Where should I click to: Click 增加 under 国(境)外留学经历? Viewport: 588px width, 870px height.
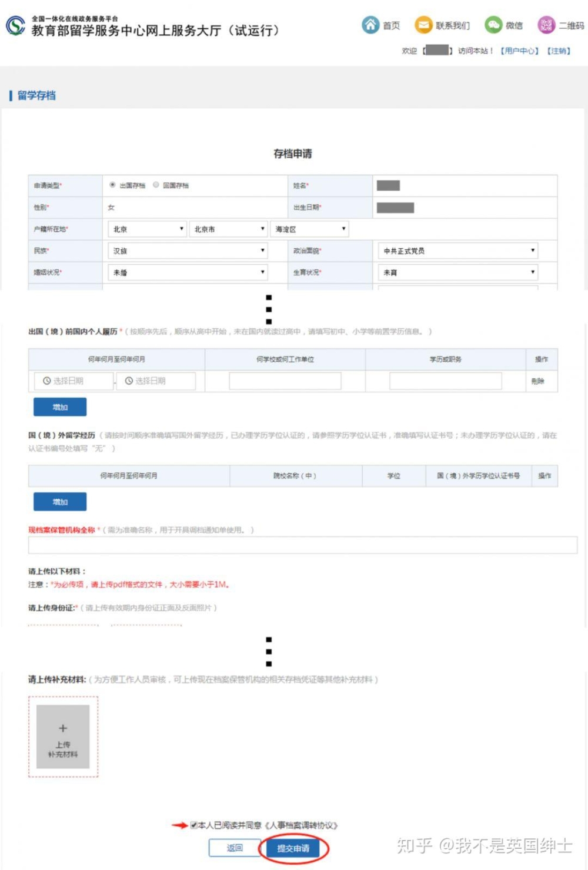click(x=60, y=502)
